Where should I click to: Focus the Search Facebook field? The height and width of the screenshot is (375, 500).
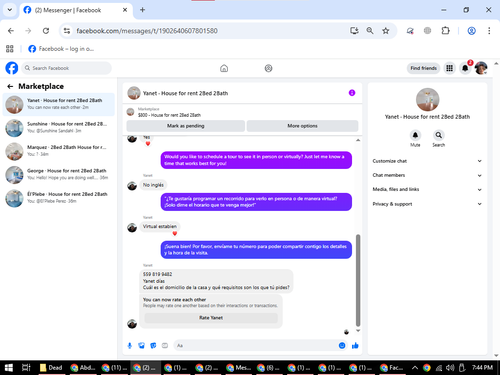click(67, 68)
